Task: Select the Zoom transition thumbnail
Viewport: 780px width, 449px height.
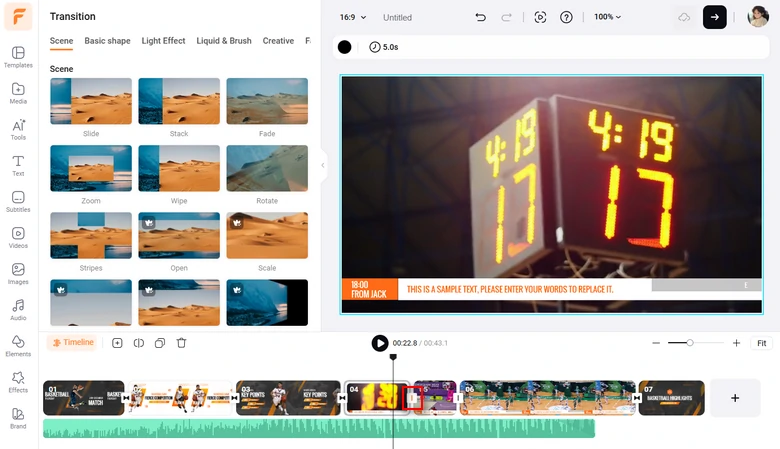Action: click(91, 169)
